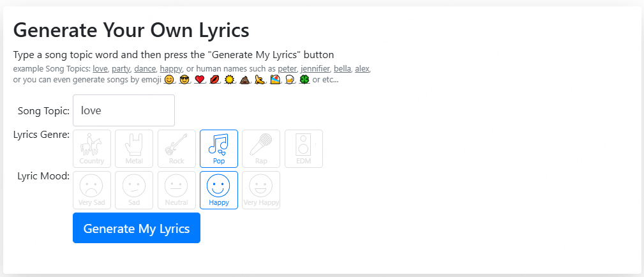
Task: Set lyric mood to Happy
Action: coord(219,190)
